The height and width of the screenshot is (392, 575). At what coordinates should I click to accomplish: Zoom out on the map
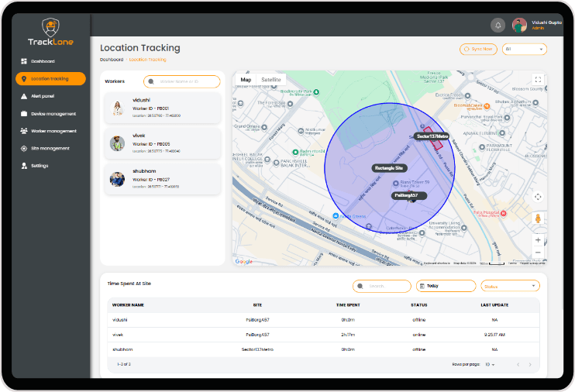pyautogui.click(x=538, y=253)
